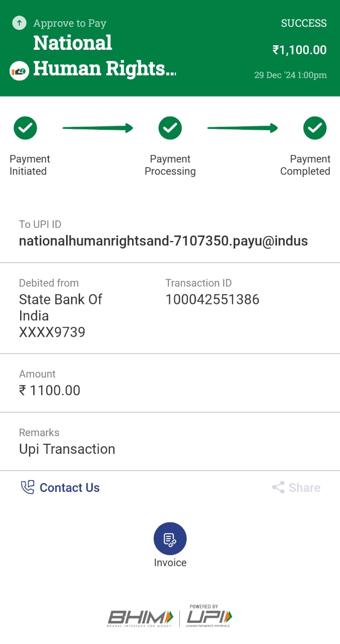The image size is (340, 644).
Task: Tap the Invoice icon button
Action: tap(170, 539)
